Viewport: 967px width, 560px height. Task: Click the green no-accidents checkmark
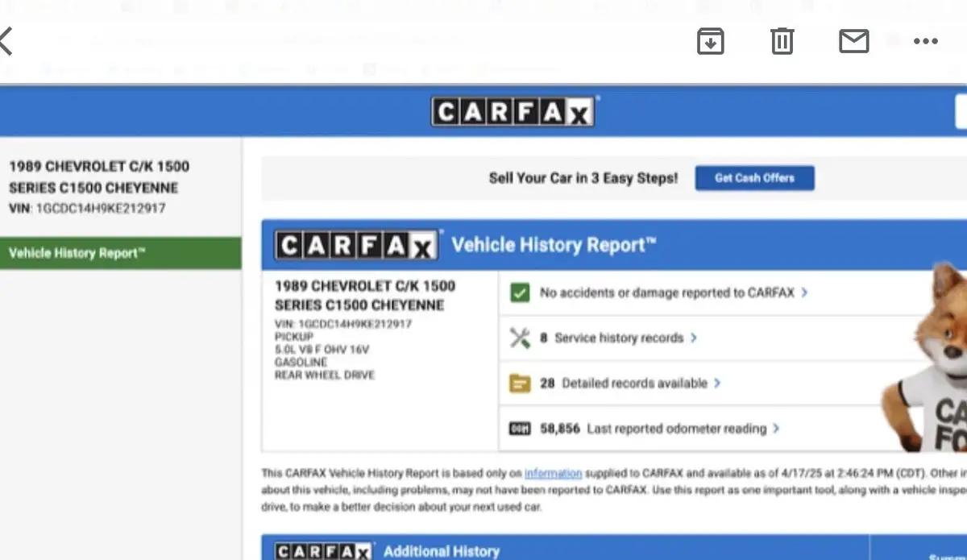click(520, 292)
